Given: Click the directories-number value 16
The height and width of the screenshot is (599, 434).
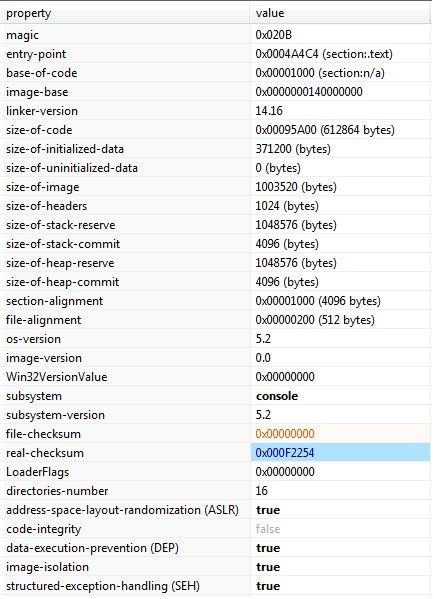Looking at the screenshot, I should point(261,491).
